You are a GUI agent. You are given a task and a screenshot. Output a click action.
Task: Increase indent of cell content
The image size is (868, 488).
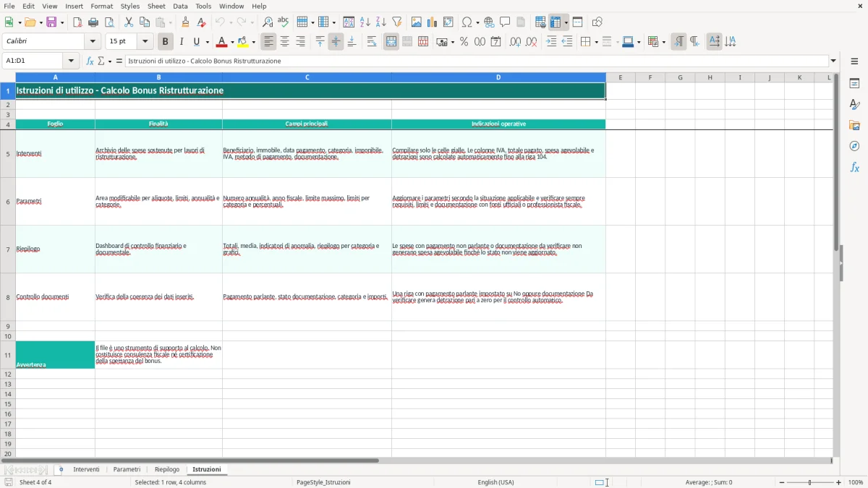coord(551,42)
